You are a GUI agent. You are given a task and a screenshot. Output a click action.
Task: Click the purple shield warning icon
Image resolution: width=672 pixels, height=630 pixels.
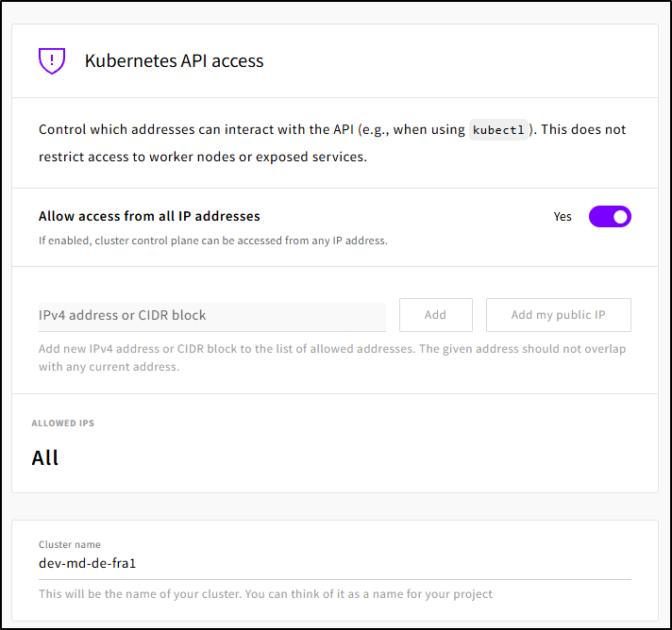(51, 61)
